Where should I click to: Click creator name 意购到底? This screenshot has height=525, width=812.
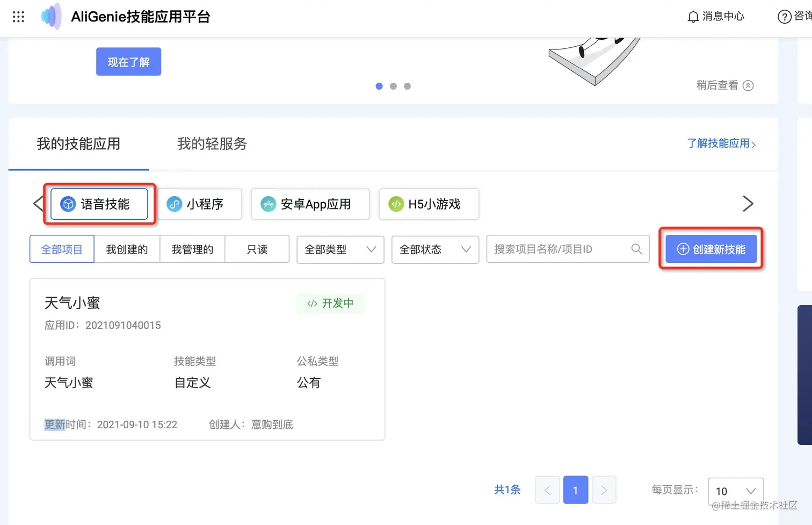272,425
